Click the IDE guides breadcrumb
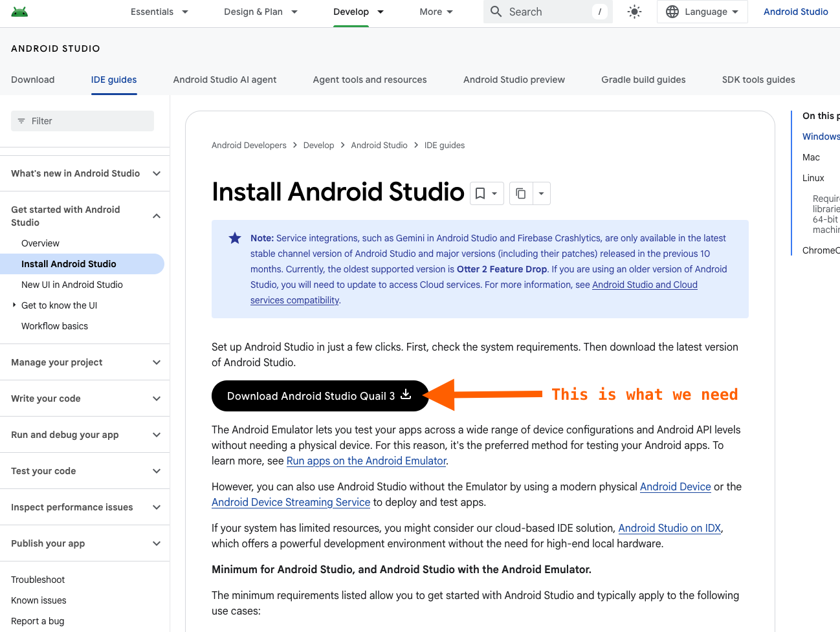 point(445,145)
